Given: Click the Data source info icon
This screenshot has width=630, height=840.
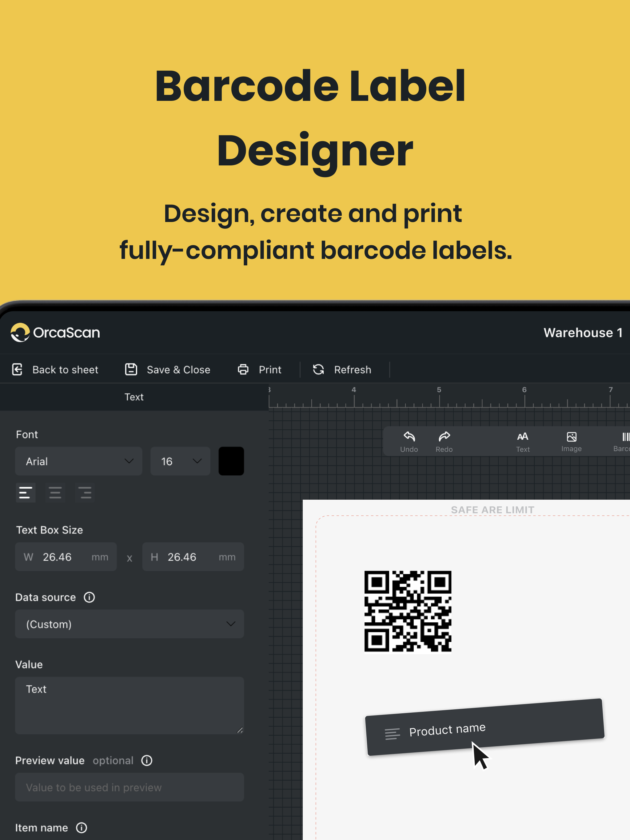Looking at the screenshot, I should (x=89, y=597).
